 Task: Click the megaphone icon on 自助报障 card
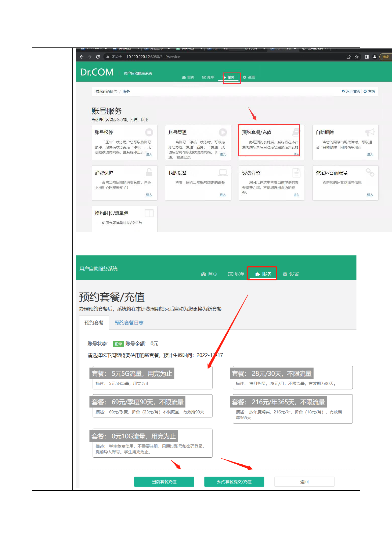370,132
